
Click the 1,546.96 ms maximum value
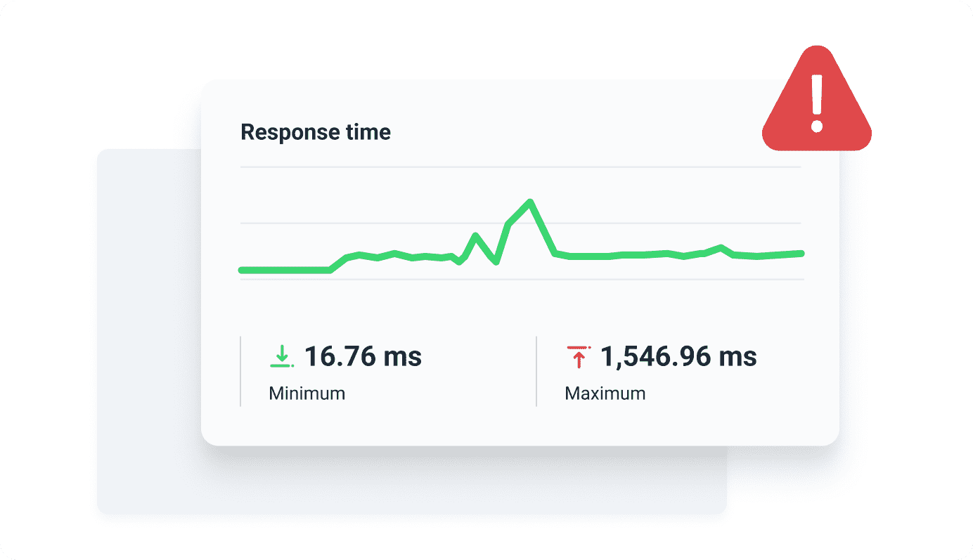[x=678, y=356]
